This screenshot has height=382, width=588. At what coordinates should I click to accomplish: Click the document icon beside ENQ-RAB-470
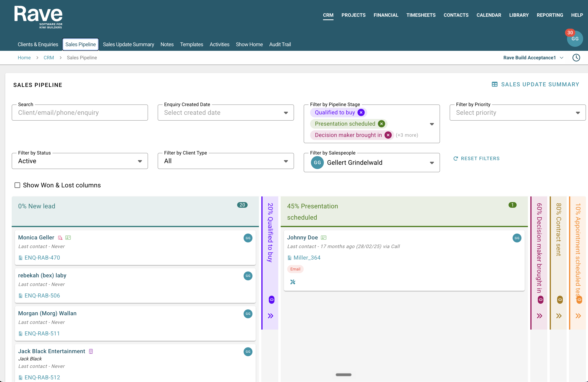click(21, 258)
